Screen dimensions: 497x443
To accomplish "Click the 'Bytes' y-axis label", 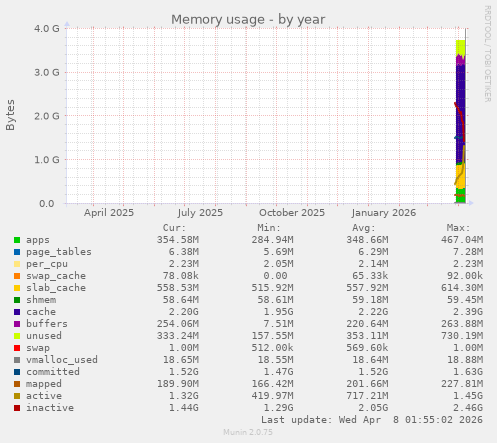I will [x=10, y=115].
